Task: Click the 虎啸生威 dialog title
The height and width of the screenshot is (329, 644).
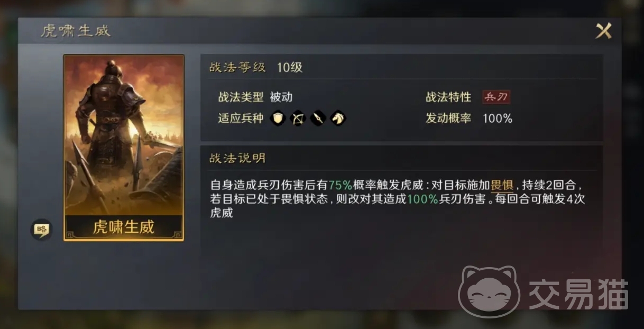Action: [76, 31]
